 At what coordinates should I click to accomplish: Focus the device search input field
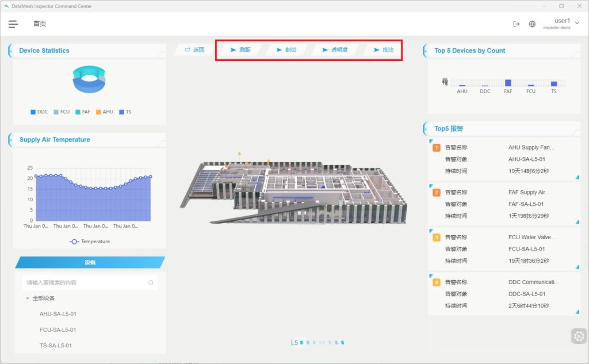[85, 282]
